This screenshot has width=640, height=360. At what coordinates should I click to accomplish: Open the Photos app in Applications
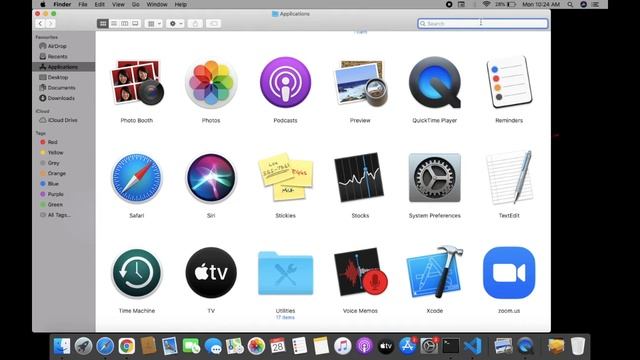(211, 83)
